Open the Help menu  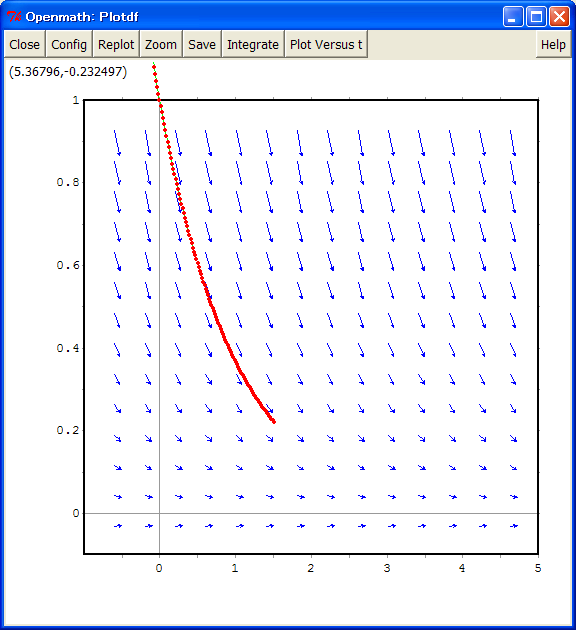(553, 44)
